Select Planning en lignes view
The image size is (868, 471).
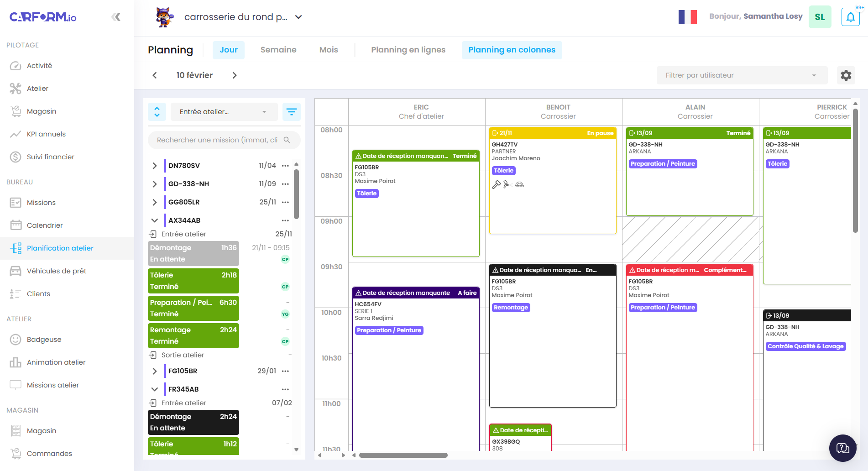click(x=408, y=50)
